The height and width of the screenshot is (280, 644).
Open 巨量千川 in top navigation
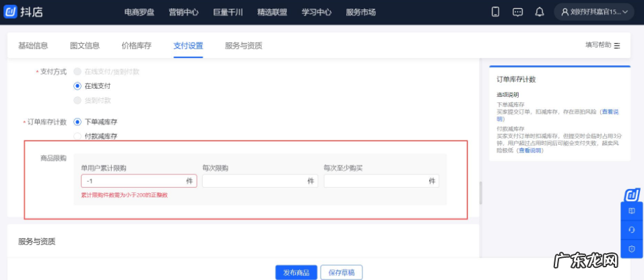228,12
